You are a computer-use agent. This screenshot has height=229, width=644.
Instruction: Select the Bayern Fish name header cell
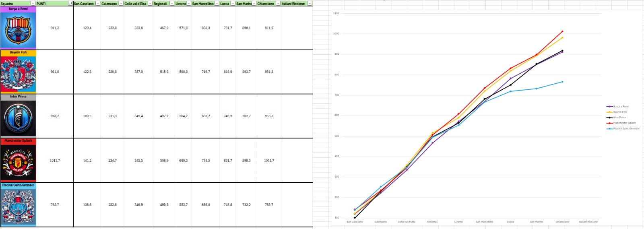pos(18,52)
